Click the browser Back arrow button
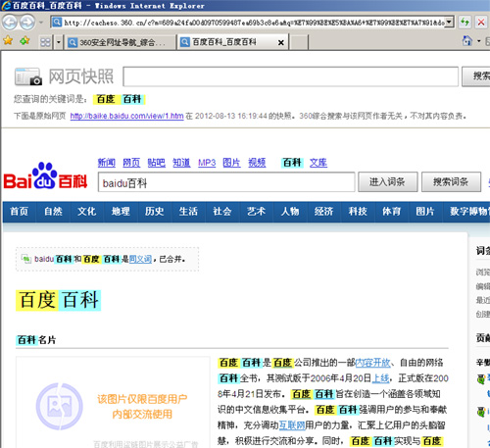Viewport: 490px width, 448px height. point(10,23)
